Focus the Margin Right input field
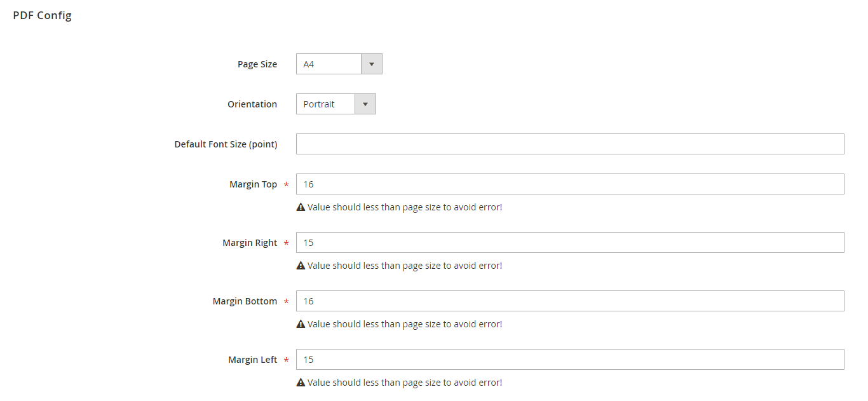The image size is (868, 401). coord(570,243)
